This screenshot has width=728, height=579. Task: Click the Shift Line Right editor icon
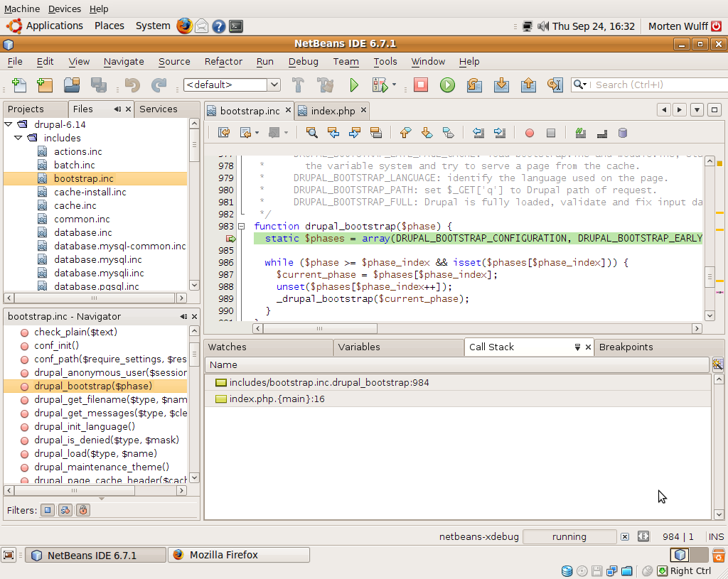(x=500, y=133)
